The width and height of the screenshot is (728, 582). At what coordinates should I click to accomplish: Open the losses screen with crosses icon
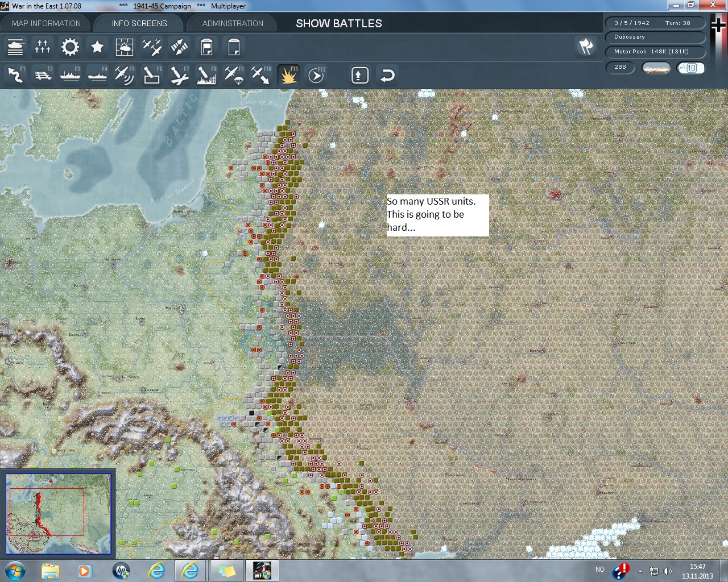tap(43, 47)
